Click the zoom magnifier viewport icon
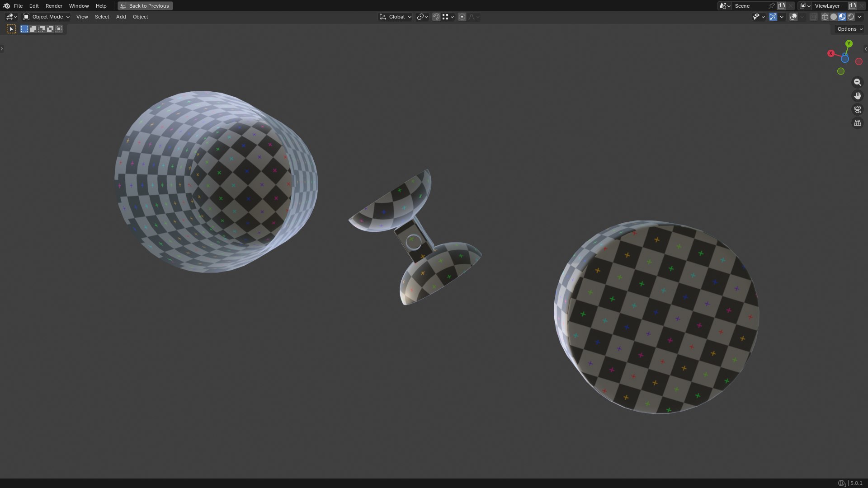 858,82
